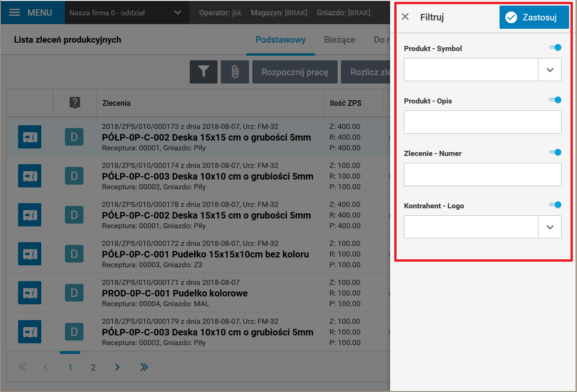Expand the Produkt - Symbol dropdown
The image size is (577, 392).
coord(550,70)
